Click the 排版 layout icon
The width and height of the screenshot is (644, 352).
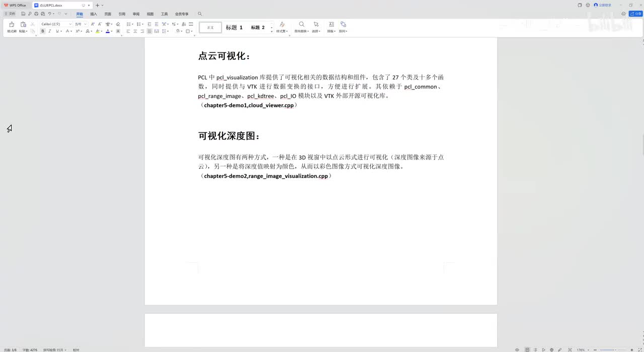tap(331, 24)
